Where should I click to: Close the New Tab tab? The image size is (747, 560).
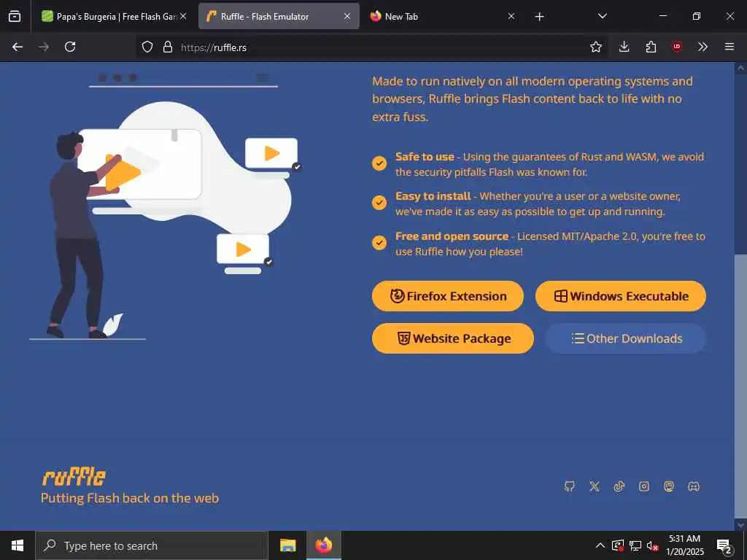[511, 16]
